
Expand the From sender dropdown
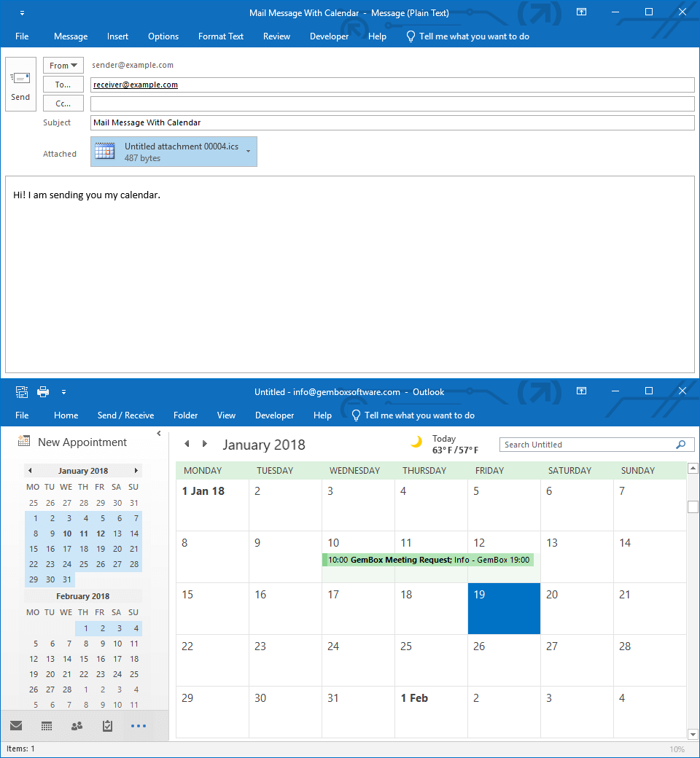[63, 66]
